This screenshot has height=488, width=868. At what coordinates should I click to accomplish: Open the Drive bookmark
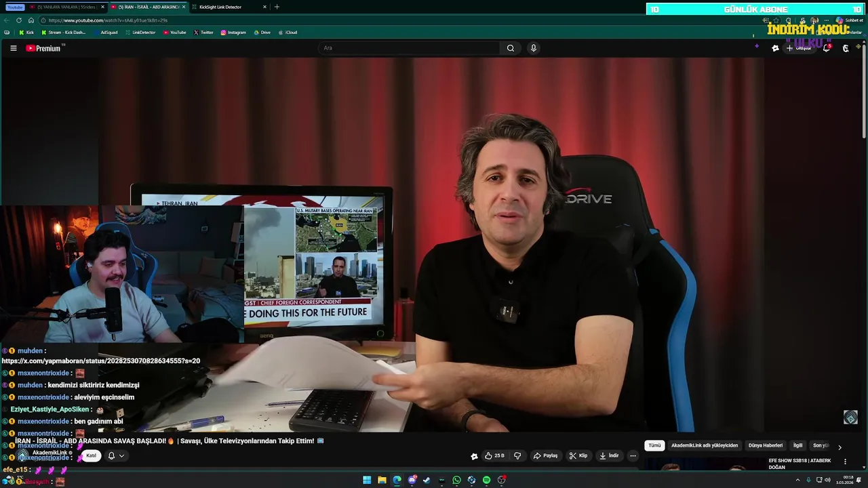262,33
